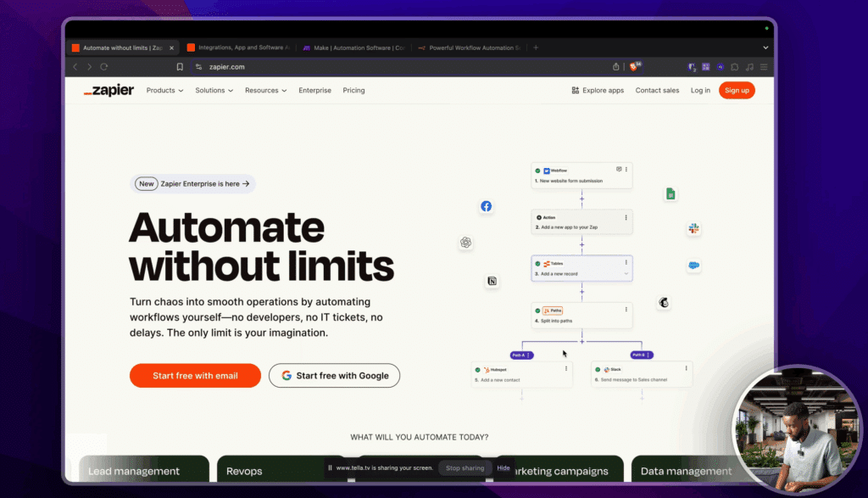Click the browser bookmark icon
Image resolution: width=868 pixels, height=498 pixels.
pos(180,67)
